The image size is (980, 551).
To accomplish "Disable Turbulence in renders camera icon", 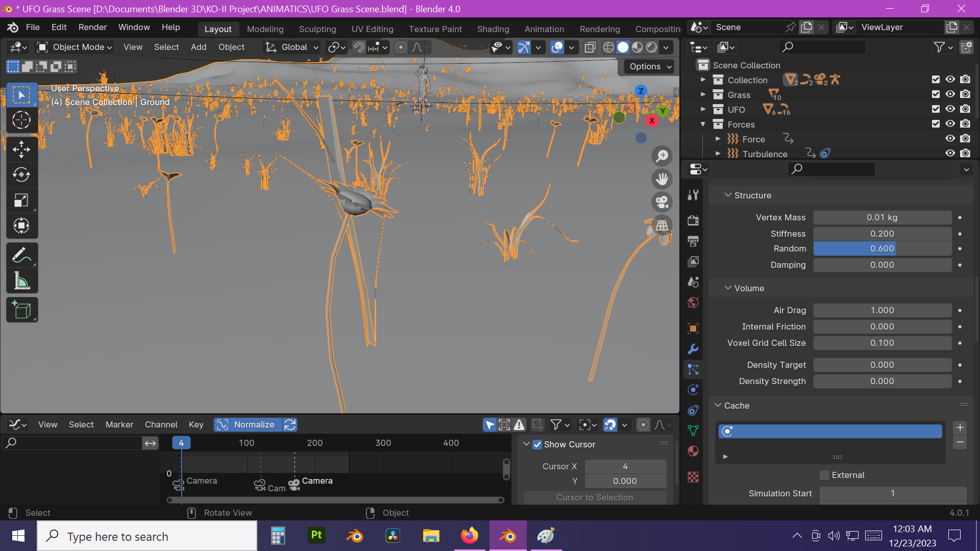I will coord(965,154).
